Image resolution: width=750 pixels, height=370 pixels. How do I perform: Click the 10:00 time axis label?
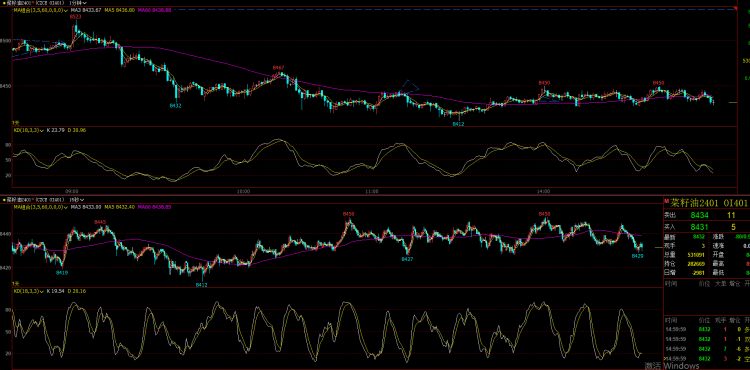tap(243, 191)
